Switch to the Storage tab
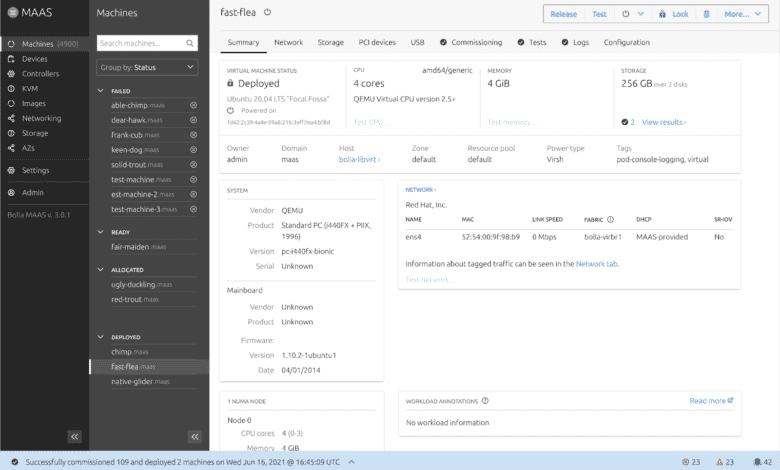The image size is (780, 470). pyautogui.click(x=330, y=42)
